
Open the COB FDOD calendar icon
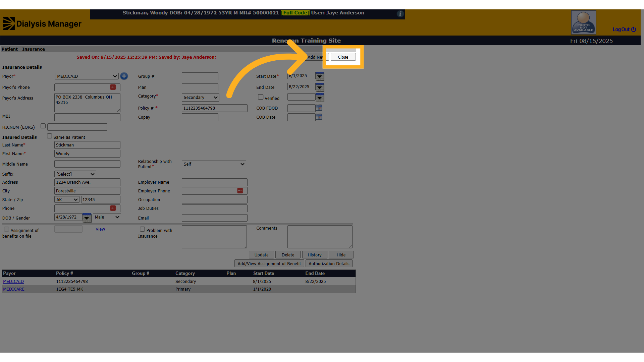pyautogui.click(x=319, y=108)
